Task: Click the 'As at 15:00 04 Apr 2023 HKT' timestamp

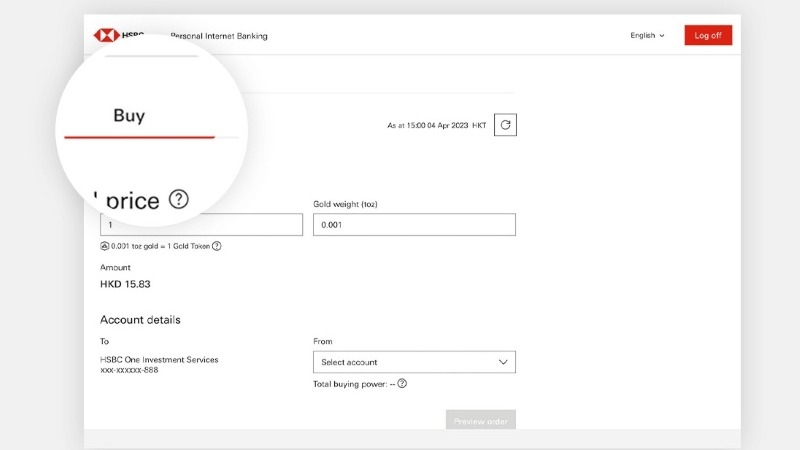Action: [x=437, y=126]
